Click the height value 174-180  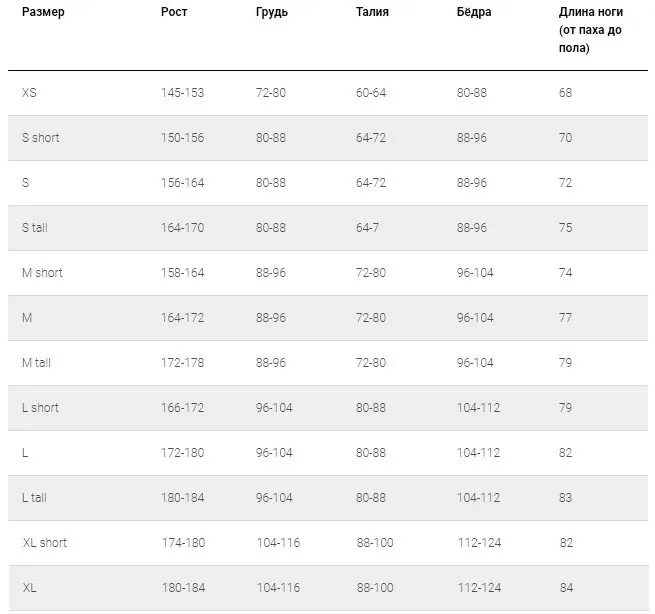pos(182,543)
